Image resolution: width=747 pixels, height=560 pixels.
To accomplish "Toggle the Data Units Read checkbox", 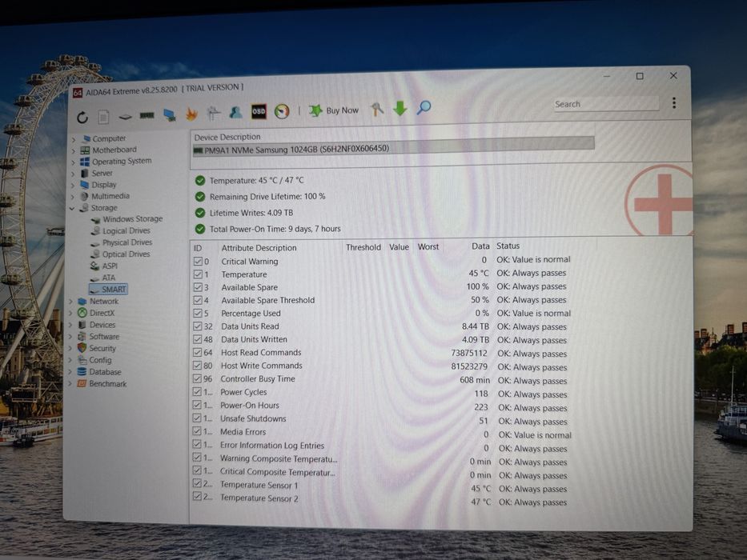I will click(x=198, y=326).
